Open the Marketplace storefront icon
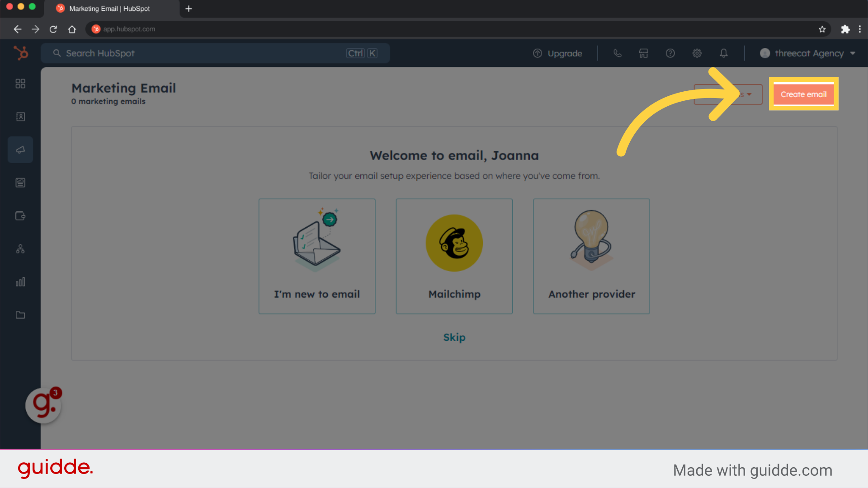 pos(643,53)
